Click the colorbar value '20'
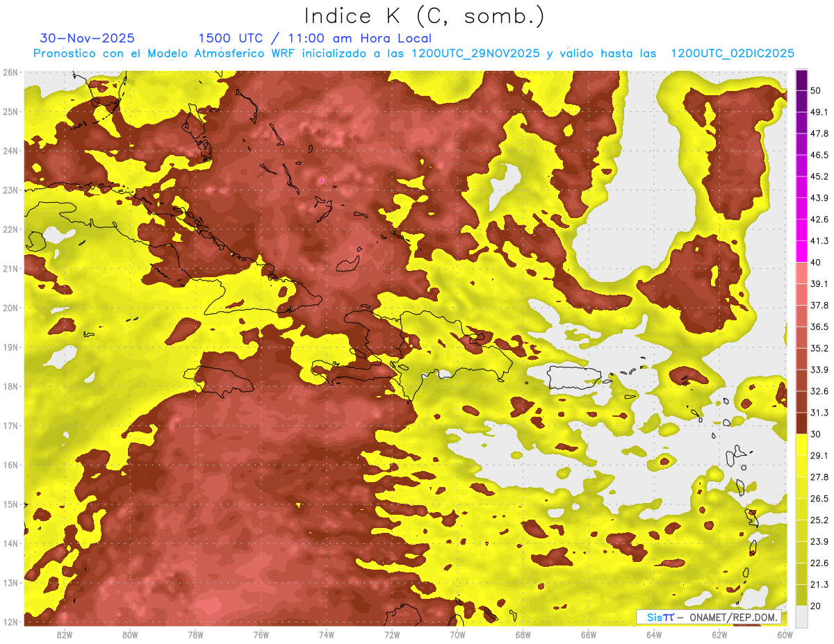The image size is (834, 644). point(817,606)
